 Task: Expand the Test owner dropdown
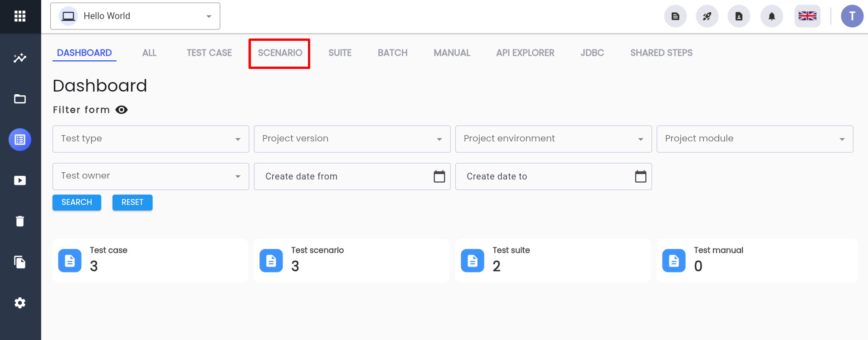click(x=151, y=176)
